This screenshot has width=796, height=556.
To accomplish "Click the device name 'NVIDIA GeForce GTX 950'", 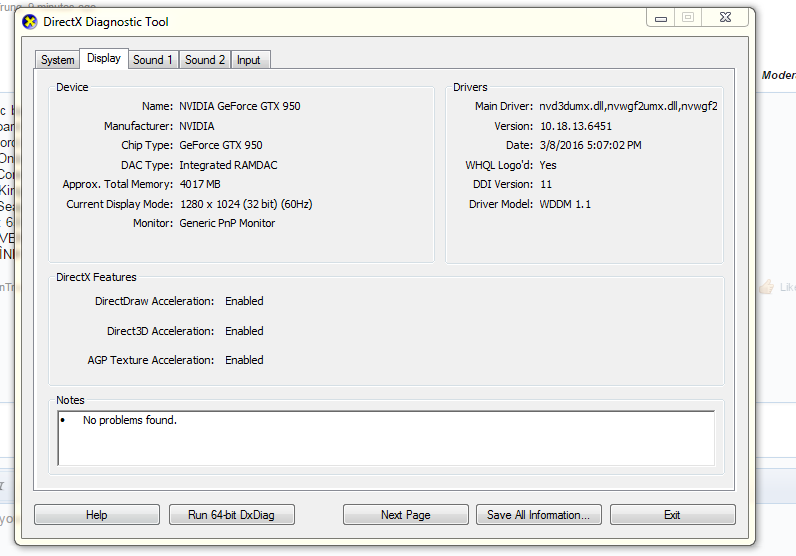I will click(240, 106).
